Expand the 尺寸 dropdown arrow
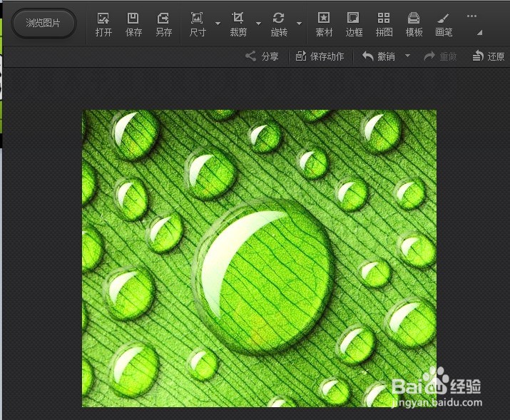Viewport: 510px width, 420px height. pos(218,24)
